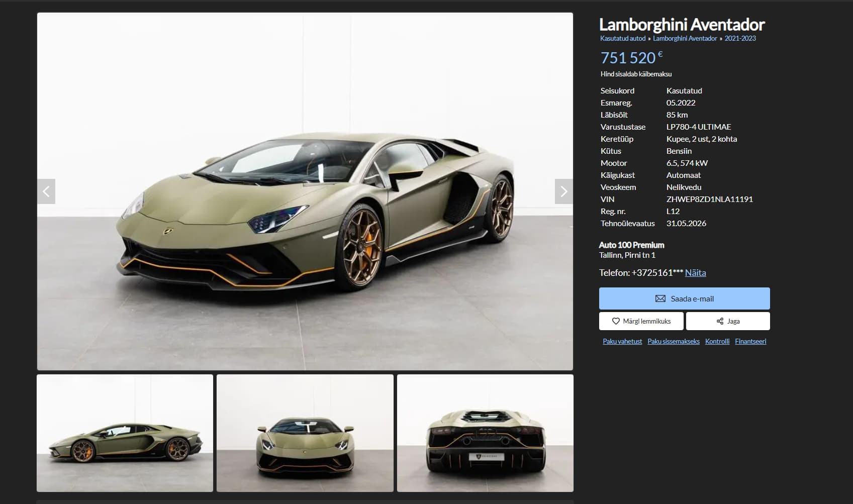Show the previous photo with left arrow
Image resolution: width=853 pixels, height=504 pixels.
pyautogui.click(x=46, y=191)
